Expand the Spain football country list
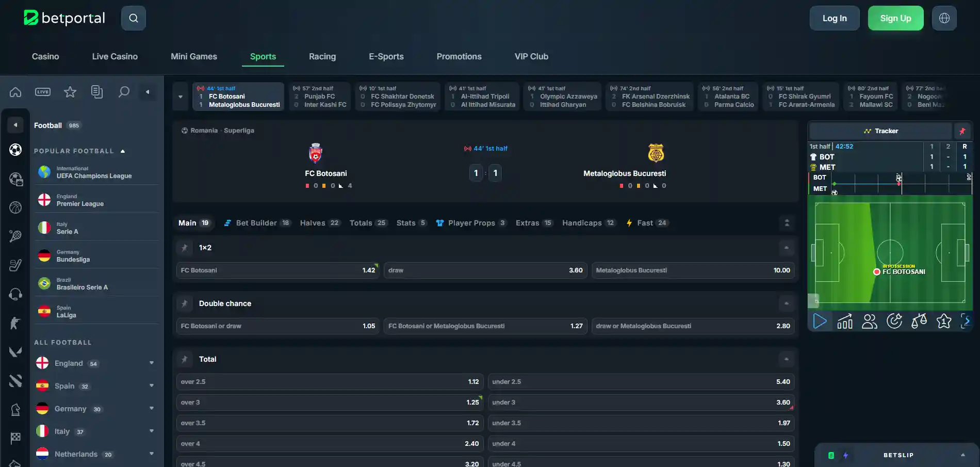Screen dimensions: 980x467 [x=152, y=386]
